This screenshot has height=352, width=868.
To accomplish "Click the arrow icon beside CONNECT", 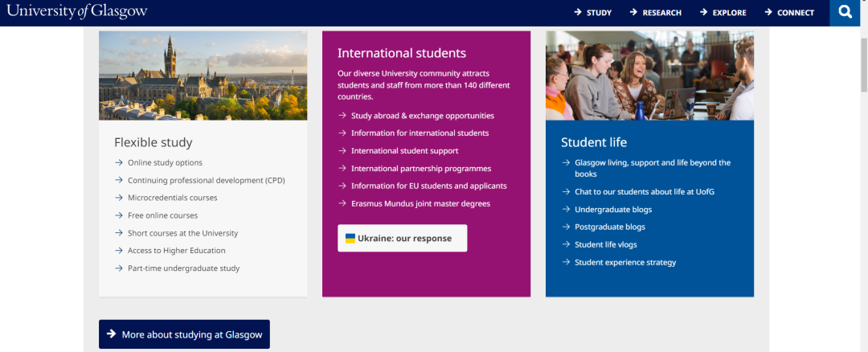I will pyautogui.click(x=768, y=12).
